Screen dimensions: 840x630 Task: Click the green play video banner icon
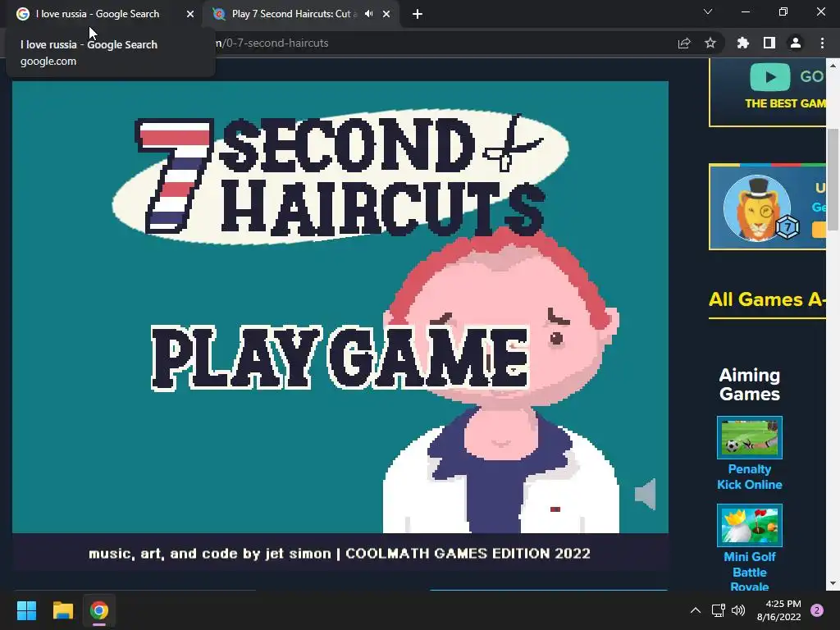[769, 77]
